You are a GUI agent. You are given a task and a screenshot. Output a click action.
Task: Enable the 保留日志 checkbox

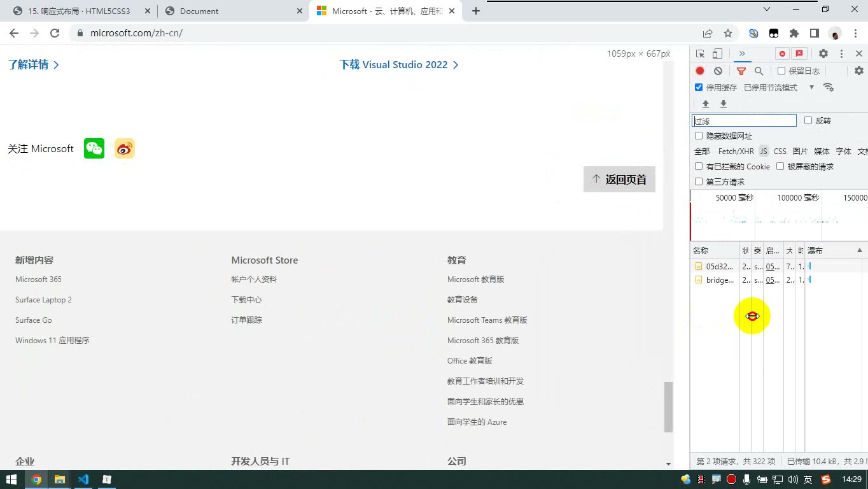tap(781, 71)
